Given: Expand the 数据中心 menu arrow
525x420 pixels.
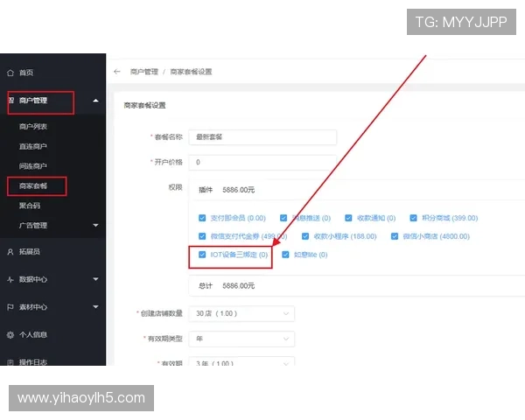Looking at the screenshot, I should (95, 279).
